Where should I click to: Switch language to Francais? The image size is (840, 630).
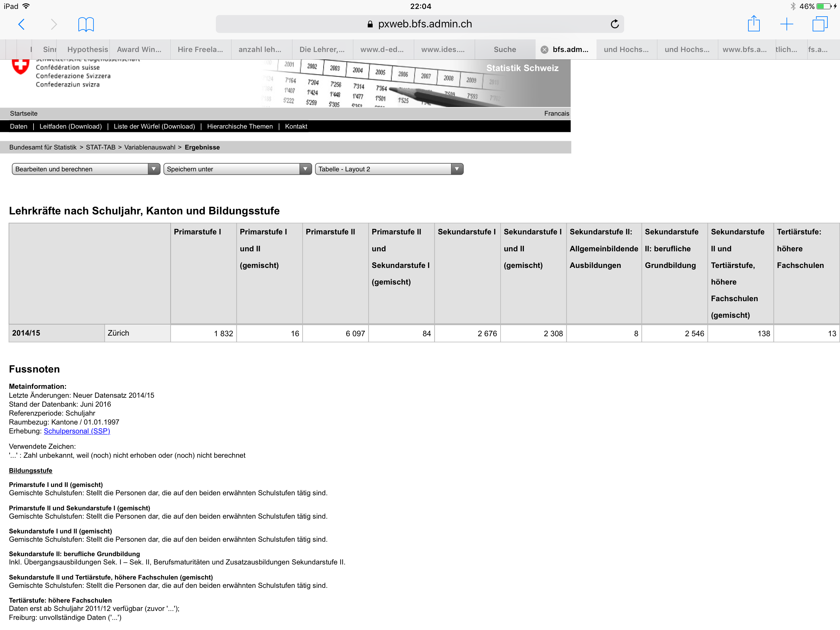click(556, 113)
